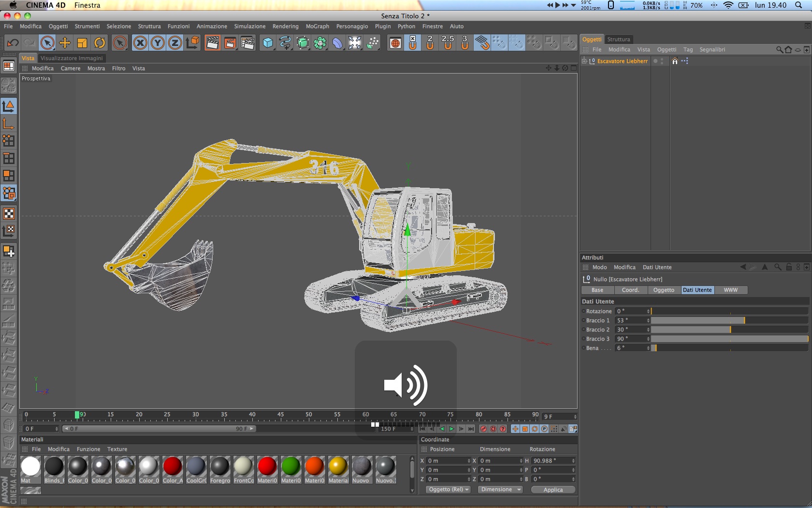Click the Render View clapperboard icon
Screen dimensions: 812x508
(x=212, y=43)
